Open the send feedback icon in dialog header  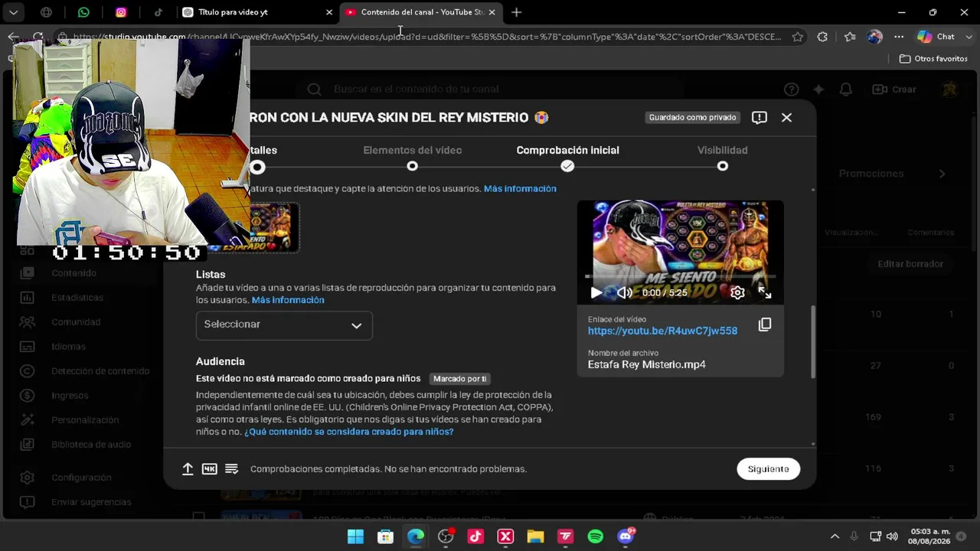coord(759,117)
